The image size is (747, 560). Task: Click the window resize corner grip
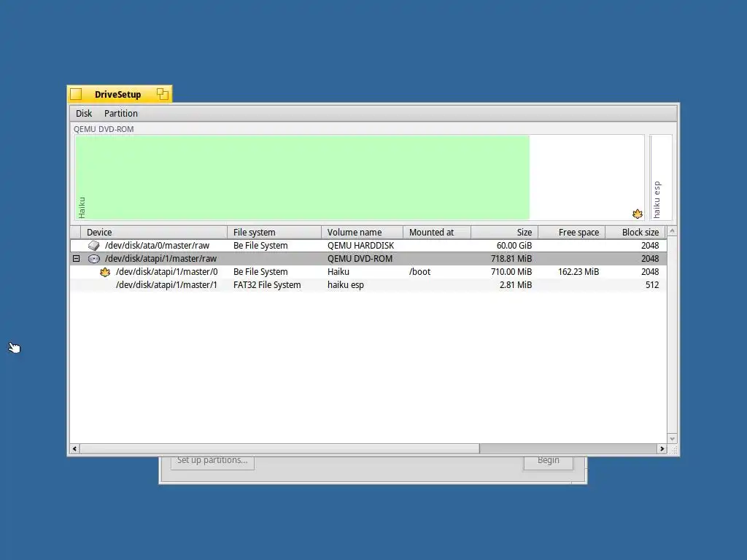coord(673,449)
